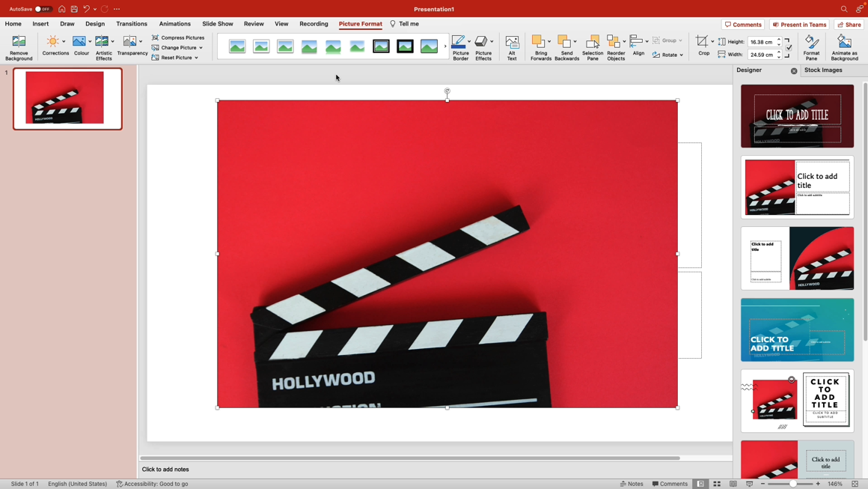Image resolution: width=868 pixels, height=489 pixels.
Task: Click Animate as Background
Action: [x=844, y=47]
